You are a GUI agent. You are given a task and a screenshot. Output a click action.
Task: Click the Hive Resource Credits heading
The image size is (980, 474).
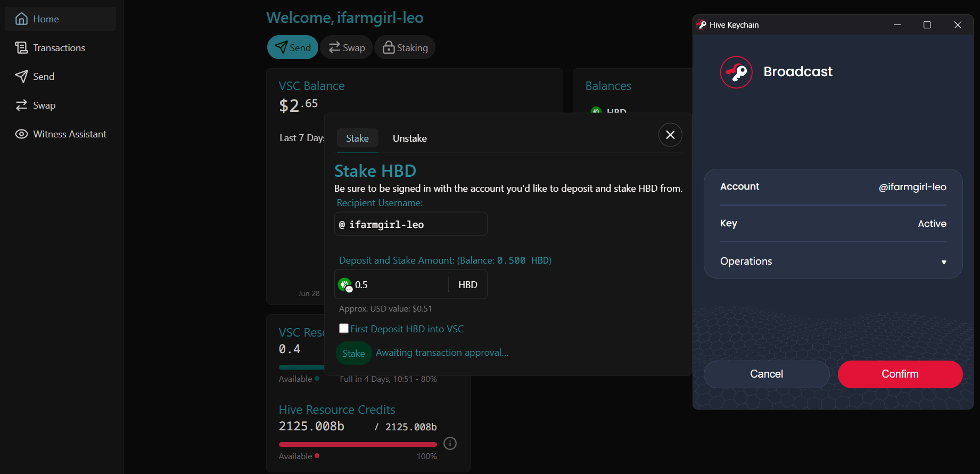pos(337,410)
